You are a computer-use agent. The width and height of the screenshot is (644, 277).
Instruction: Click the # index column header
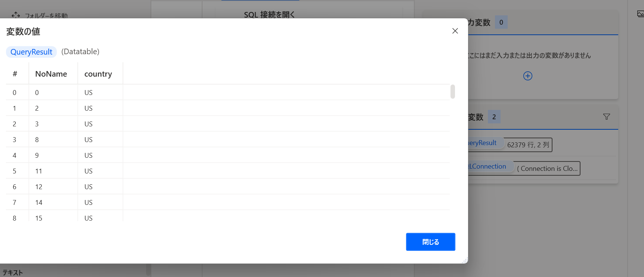point(15,74)
